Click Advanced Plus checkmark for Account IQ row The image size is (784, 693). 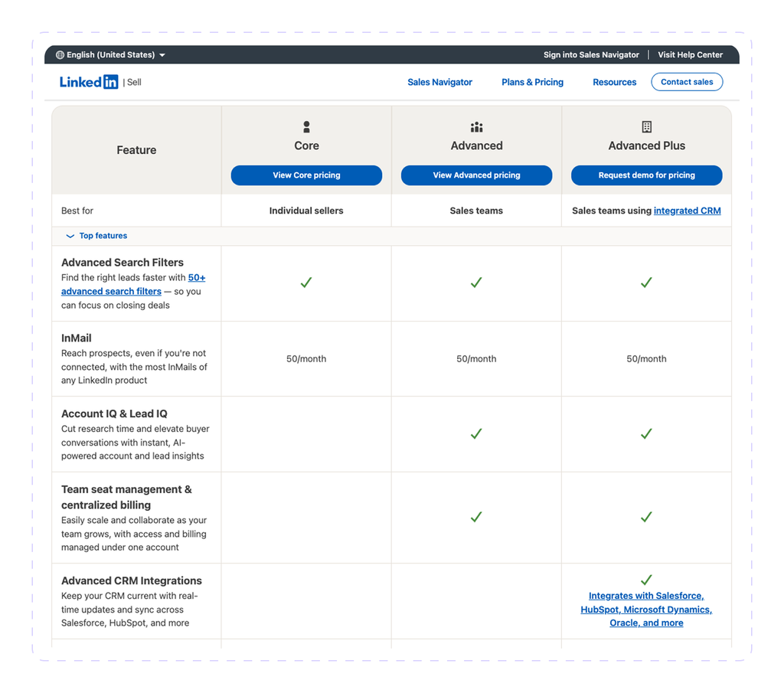646,433
